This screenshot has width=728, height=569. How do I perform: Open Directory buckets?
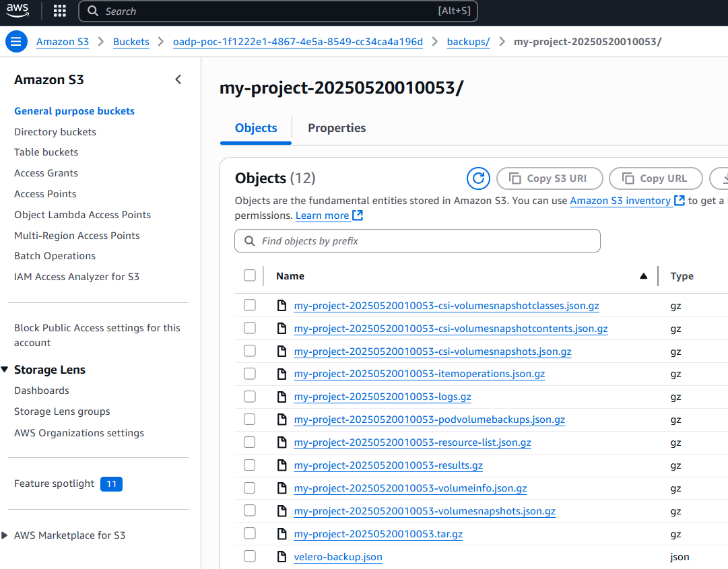[55, 132]
